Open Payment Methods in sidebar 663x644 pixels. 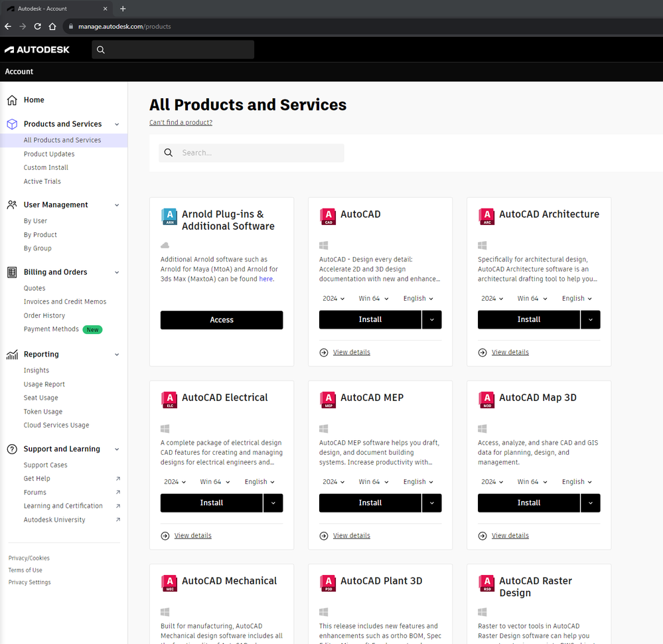pos(51,329)
